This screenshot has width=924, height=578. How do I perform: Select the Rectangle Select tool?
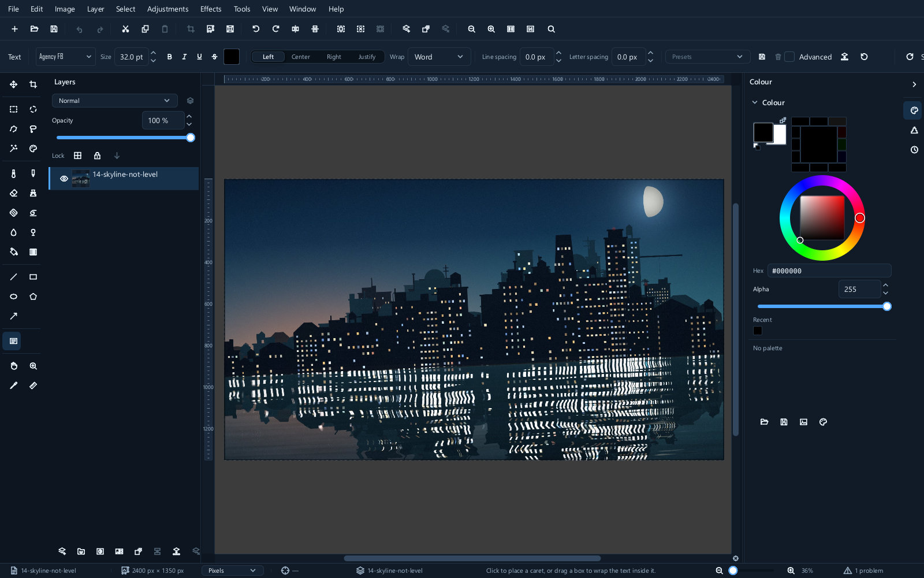(x=13, y=109)
